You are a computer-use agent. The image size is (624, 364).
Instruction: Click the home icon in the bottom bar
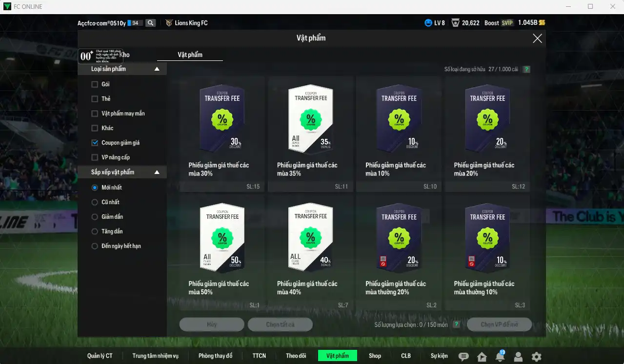tap(482, 357)
